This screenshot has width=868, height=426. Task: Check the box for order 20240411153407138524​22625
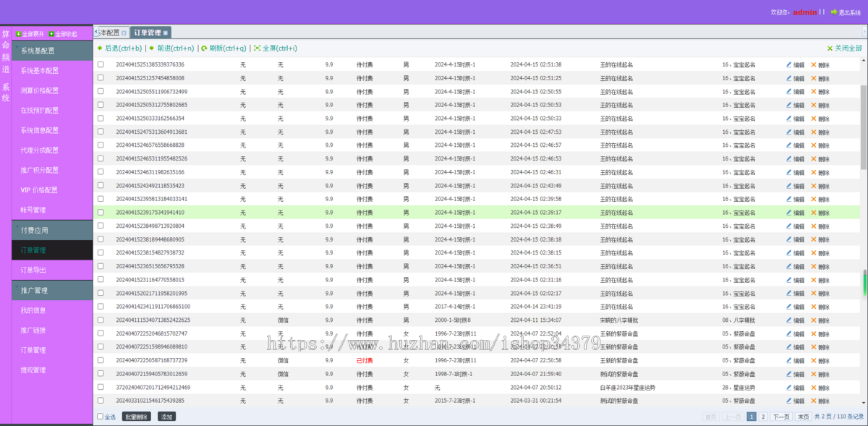coord(101,320)
